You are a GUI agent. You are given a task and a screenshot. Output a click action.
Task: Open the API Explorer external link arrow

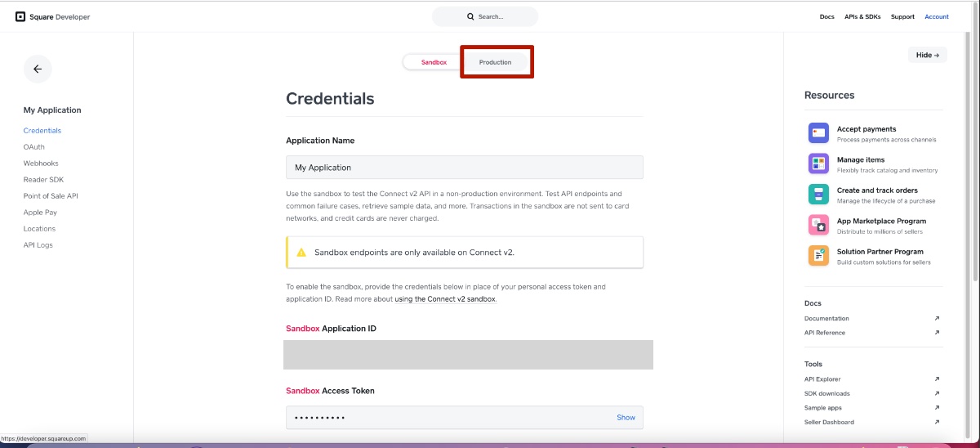(x=937, y=379)
